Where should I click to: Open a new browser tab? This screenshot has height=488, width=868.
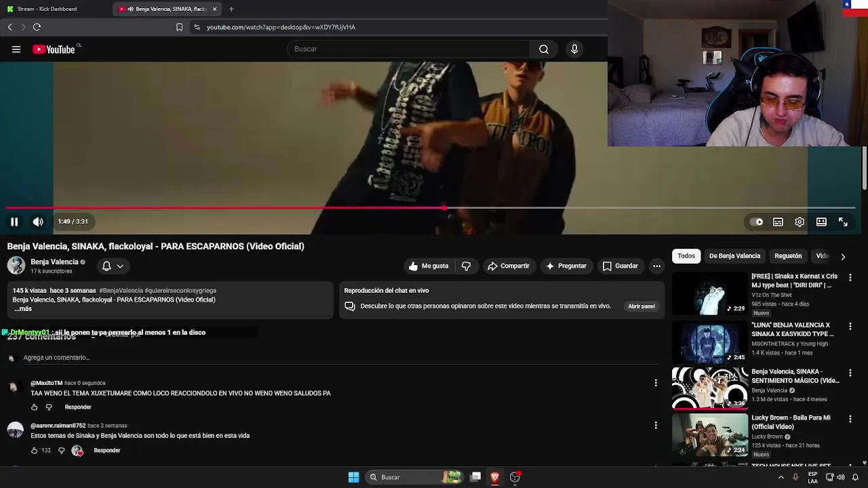tap(231, 9)
